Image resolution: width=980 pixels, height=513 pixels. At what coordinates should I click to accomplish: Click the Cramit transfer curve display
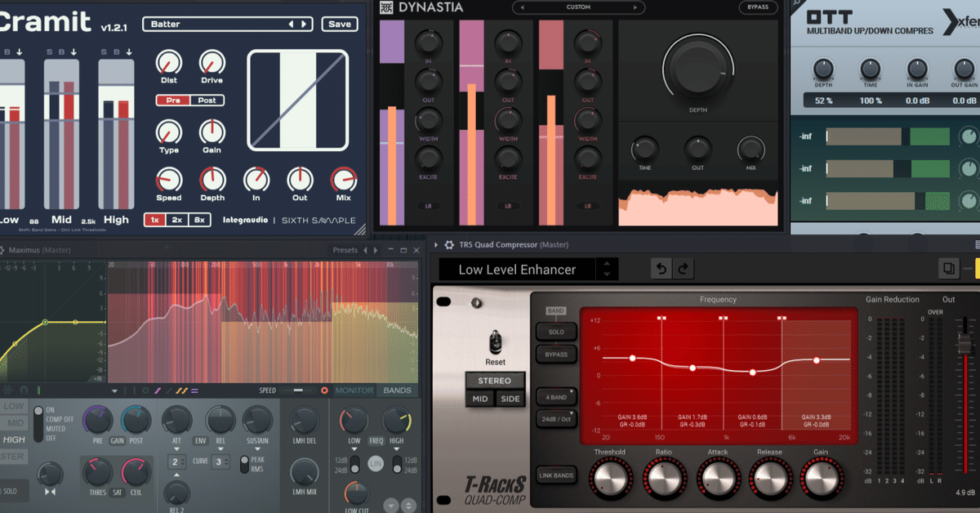click(297, 99)
